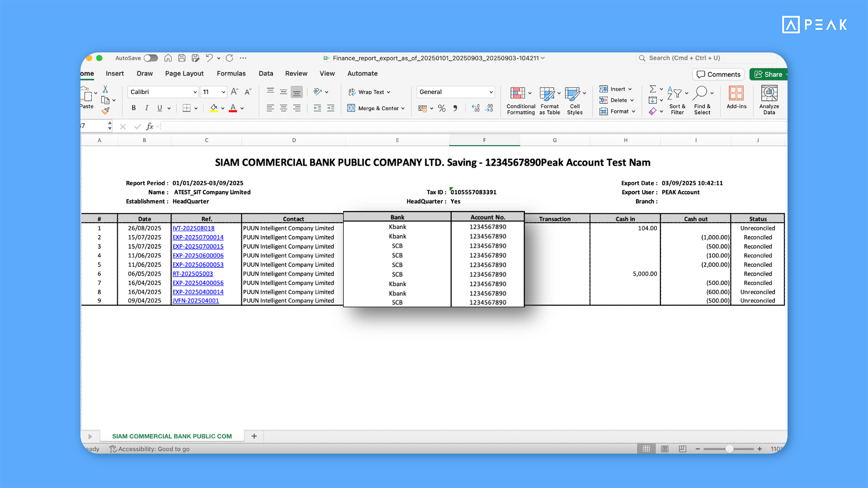
Task: Click the green Share button
Action: [x=769, y=74]
